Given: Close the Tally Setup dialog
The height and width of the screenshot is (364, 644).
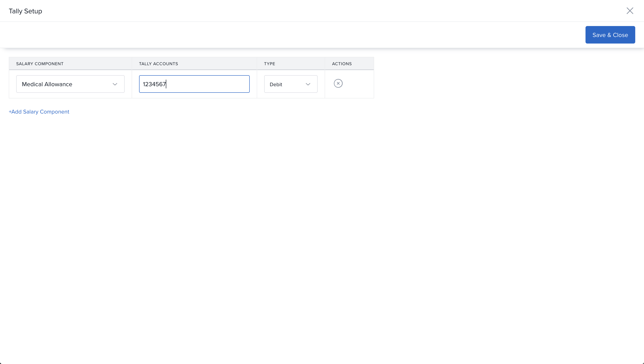Looking at the screenshot, I should pyautogui.click(x=630, y=11).
